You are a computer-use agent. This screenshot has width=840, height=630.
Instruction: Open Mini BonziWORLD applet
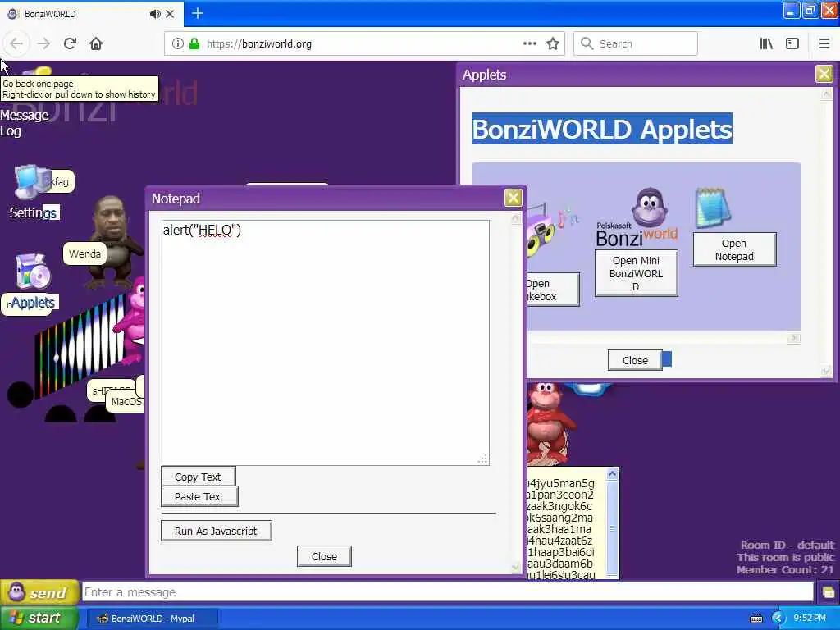pos(636,273)
